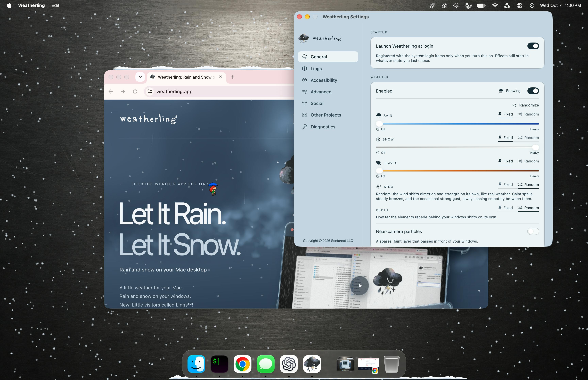The height and width of the screenshot is (380, 588).
Task: Play the Weatherling demo video
Action: click(360, 286)
